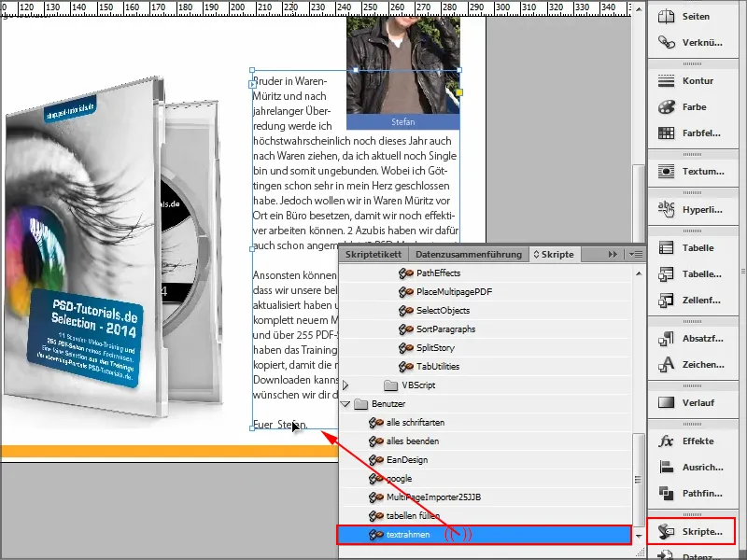Select the 'textrahmen' script
Viewport: 747px width, 560px height.
tap(485, 535)
